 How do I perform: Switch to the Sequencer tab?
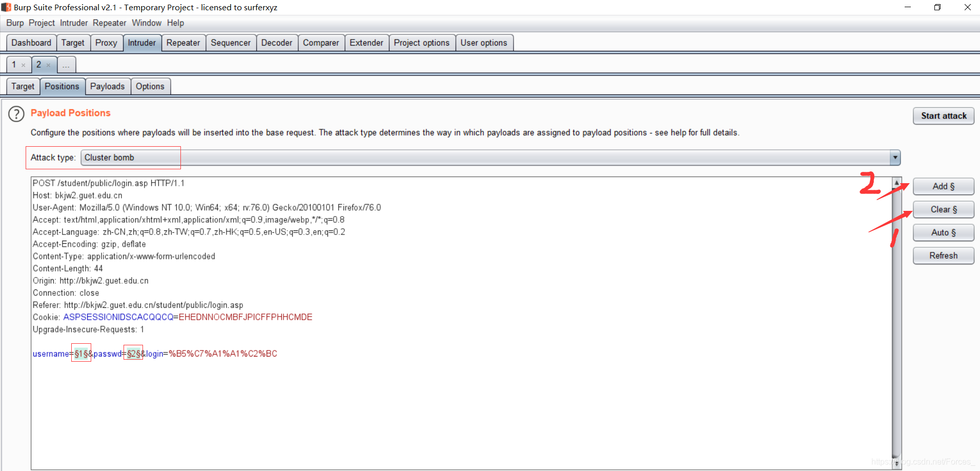[x=231, y=43]
